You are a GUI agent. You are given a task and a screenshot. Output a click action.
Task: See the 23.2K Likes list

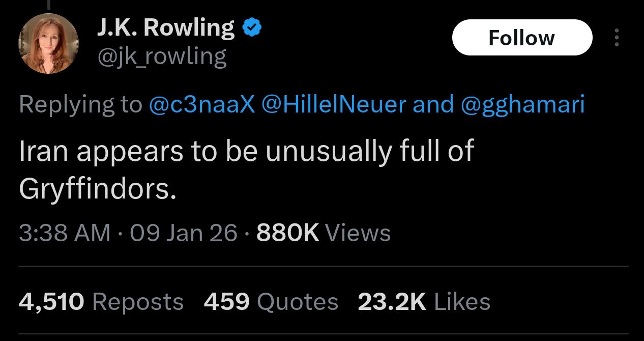[x=424, y=302]
